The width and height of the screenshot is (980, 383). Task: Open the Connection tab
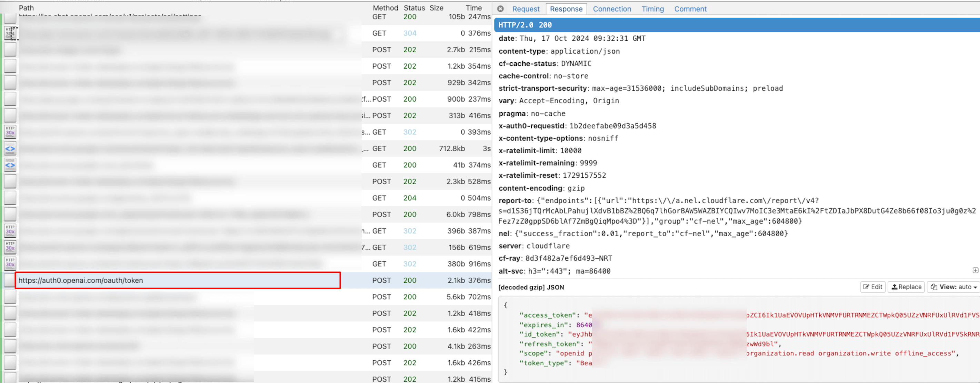tap(612, 9)
